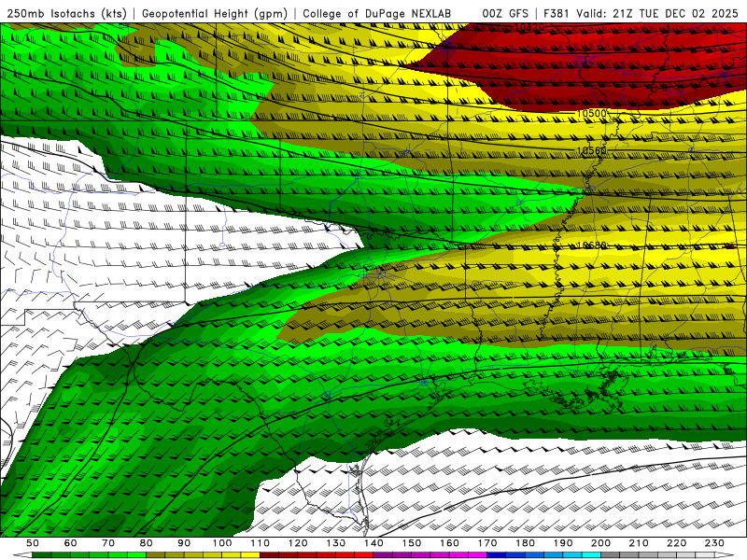Click the 'Geopotential Height (gpm)' header label
The height and width of the screenshot is (560, 747).
[x=215, y=14]
